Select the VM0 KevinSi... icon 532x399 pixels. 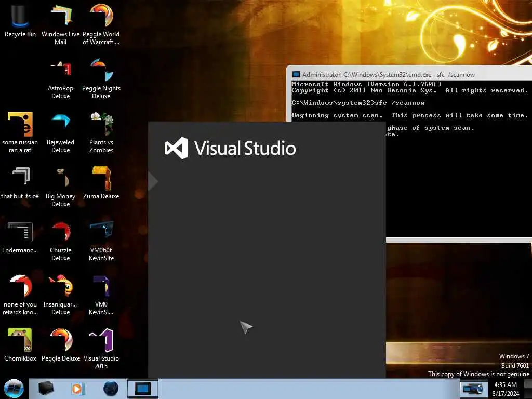click(101, 295)
